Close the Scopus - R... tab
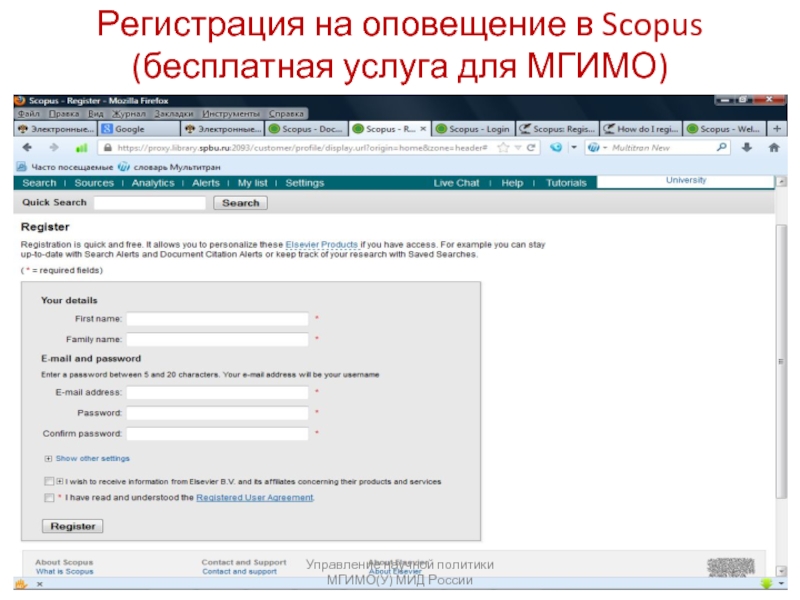 click(x=423, y=129)
